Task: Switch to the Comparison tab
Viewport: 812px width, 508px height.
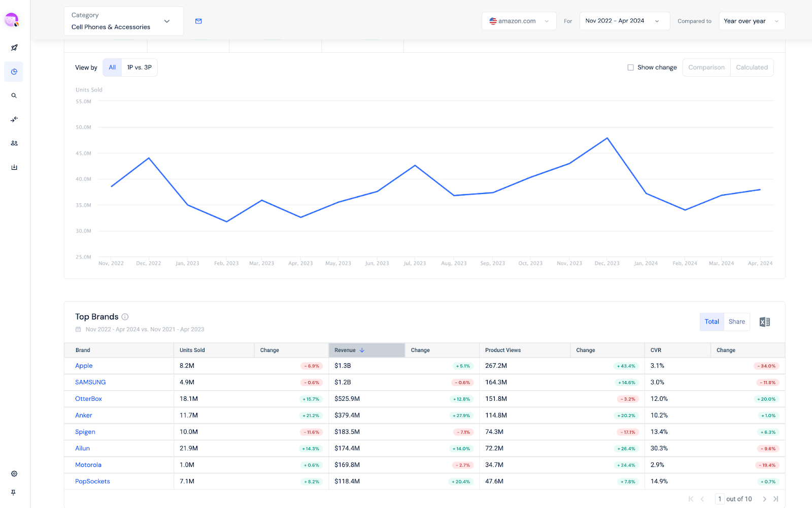Action: click(x=706, y=67)
